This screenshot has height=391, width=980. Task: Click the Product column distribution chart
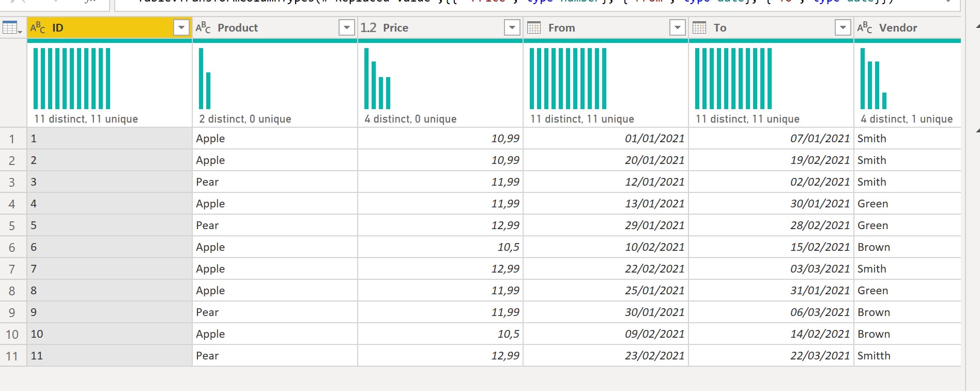(205, 79)
